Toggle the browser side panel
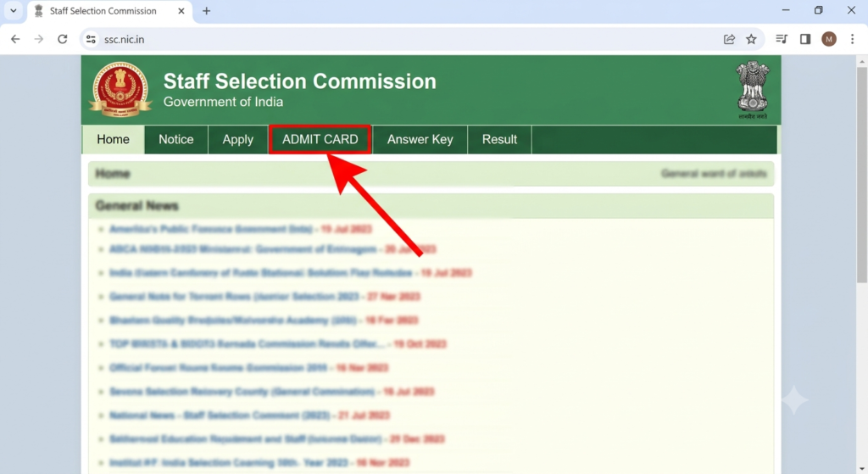This screenshot has width=868, height=474. (x=805, y=39)
